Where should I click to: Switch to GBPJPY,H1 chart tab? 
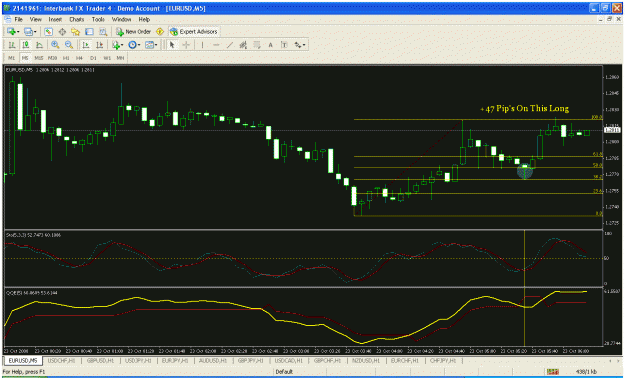(251, 360)
